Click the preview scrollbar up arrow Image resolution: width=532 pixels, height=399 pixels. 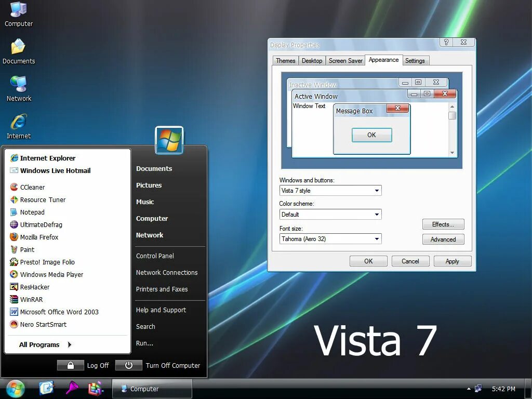click(452, 107)
